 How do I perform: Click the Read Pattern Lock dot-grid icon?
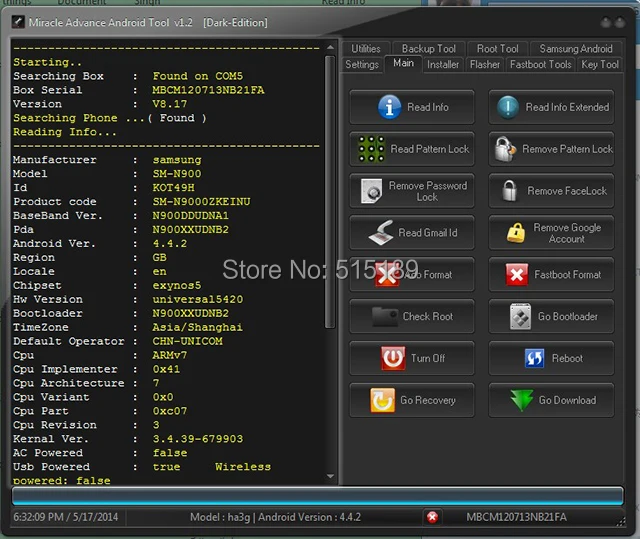[x=371, y=149]
